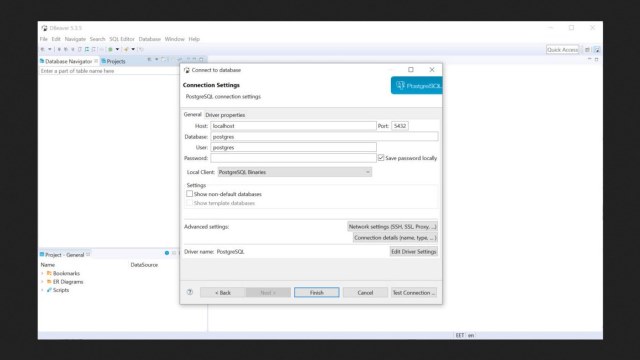
Task: Click the EET status bar entry
Action: [460, 335]
